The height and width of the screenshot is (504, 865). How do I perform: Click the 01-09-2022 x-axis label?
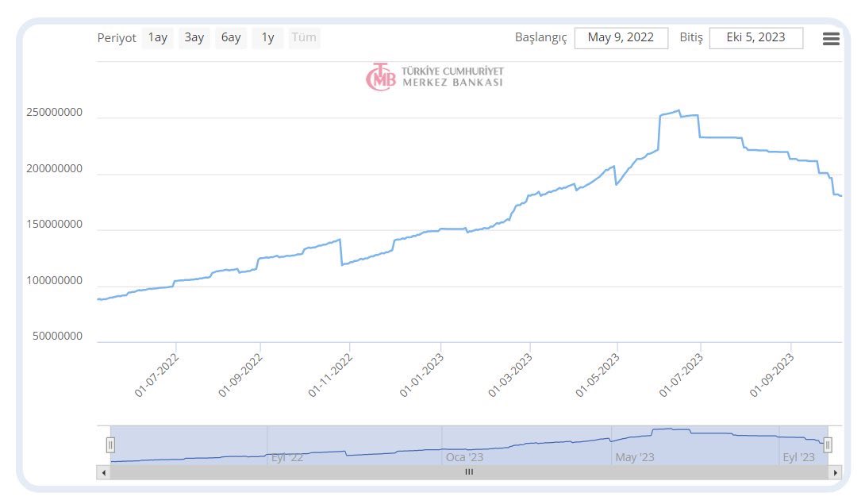coord(240,375)
